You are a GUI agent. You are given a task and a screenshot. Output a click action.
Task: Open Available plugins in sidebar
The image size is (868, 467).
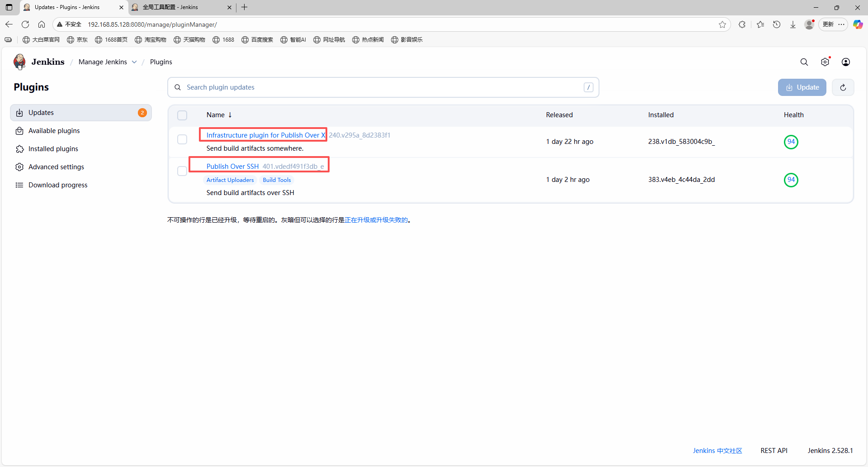coord(81,131)
